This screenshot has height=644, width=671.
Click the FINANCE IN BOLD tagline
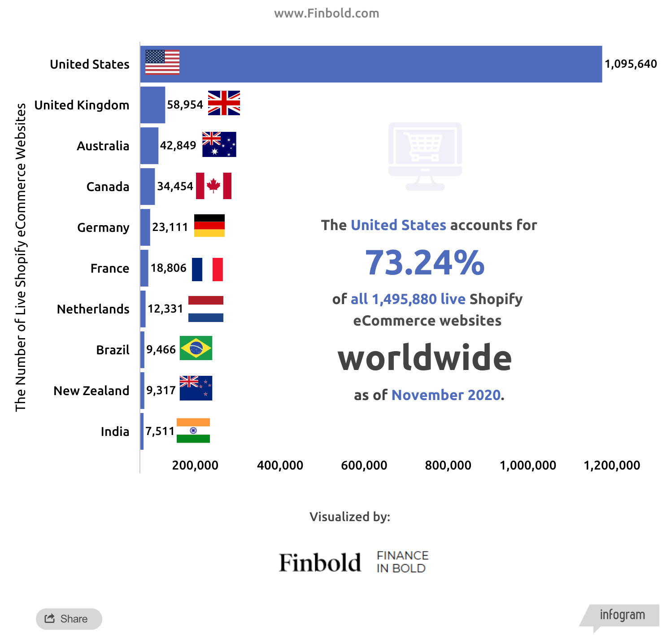(402, 562)
